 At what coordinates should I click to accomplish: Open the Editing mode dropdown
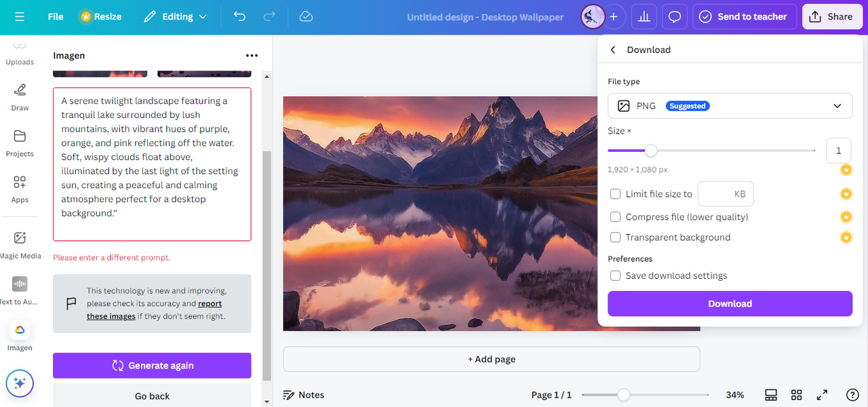pyautogui.click(x=175, y=16)
